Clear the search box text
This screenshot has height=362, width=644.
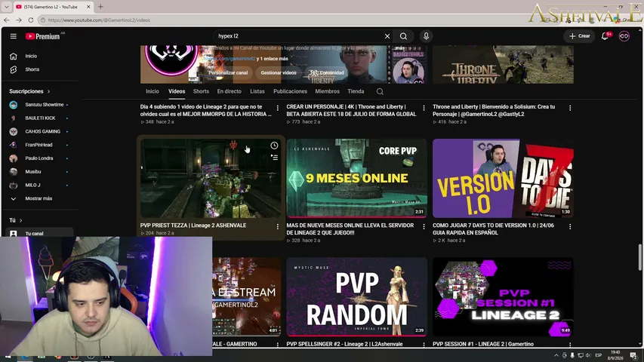pyautogui.click(x=387, y=36)
